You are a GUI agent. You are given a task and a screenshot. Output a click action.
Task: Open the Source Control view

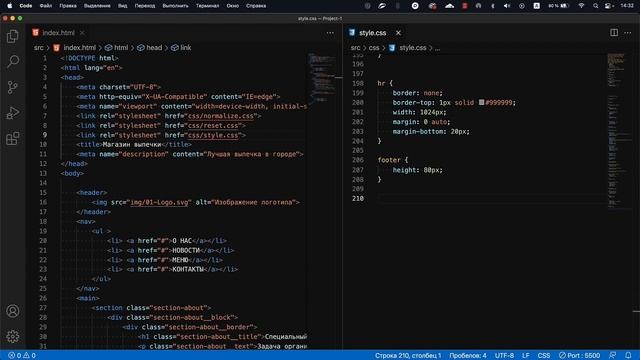pos(13,87)
